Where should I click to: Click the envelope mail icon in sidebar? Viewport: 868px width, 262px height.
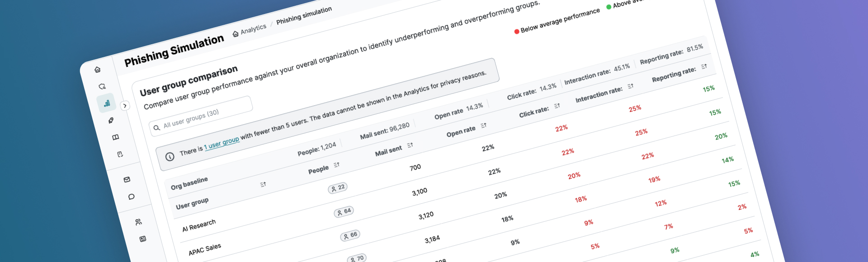click(x=127, y=180)
